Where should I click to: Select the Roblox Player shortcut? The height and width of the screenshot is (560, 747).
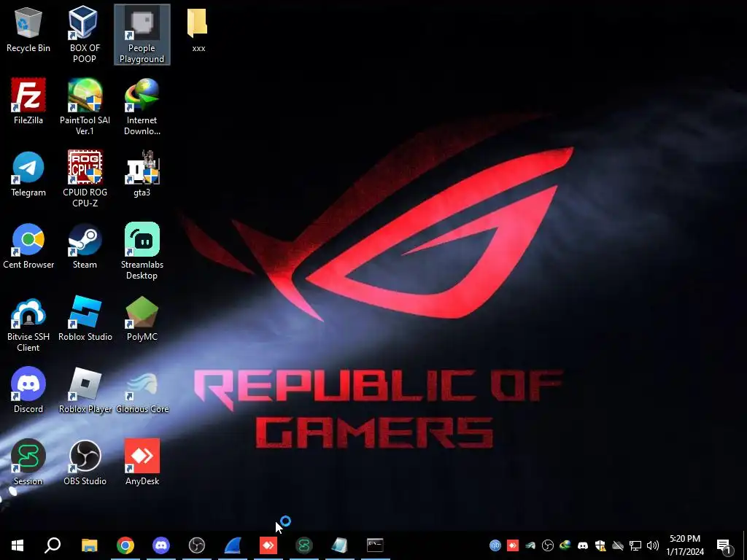point(85,391)
